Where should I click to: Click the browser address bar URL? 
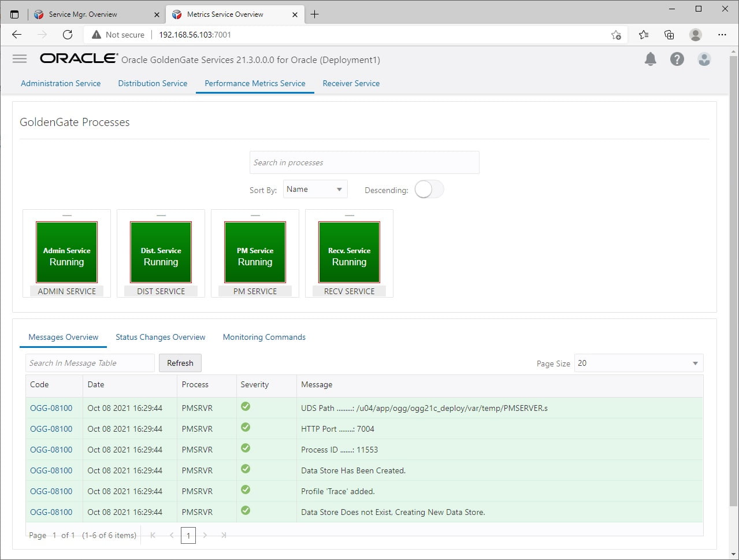(195, 35)
